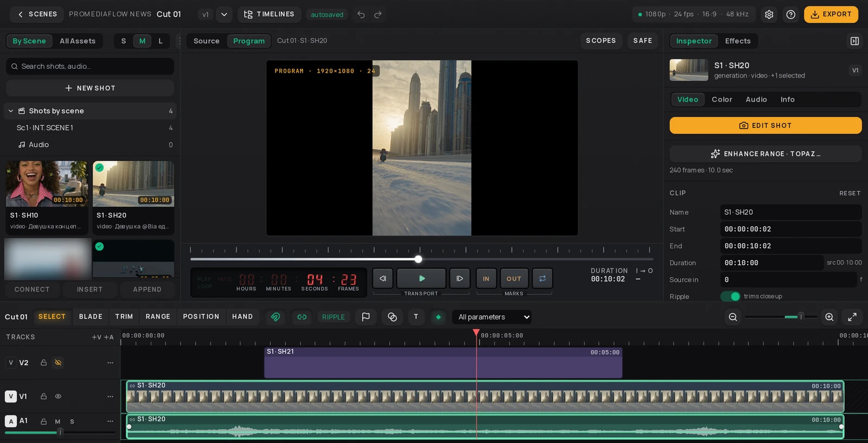Switch to the Effects tab
This screenshot has height=443, width=868.
737,41
